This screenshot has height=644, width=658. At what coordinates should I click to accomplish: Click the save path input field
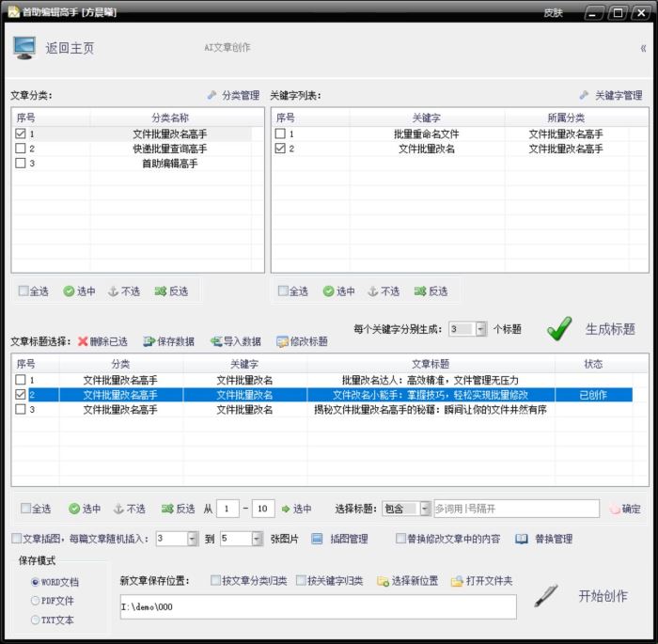[318, 607]
